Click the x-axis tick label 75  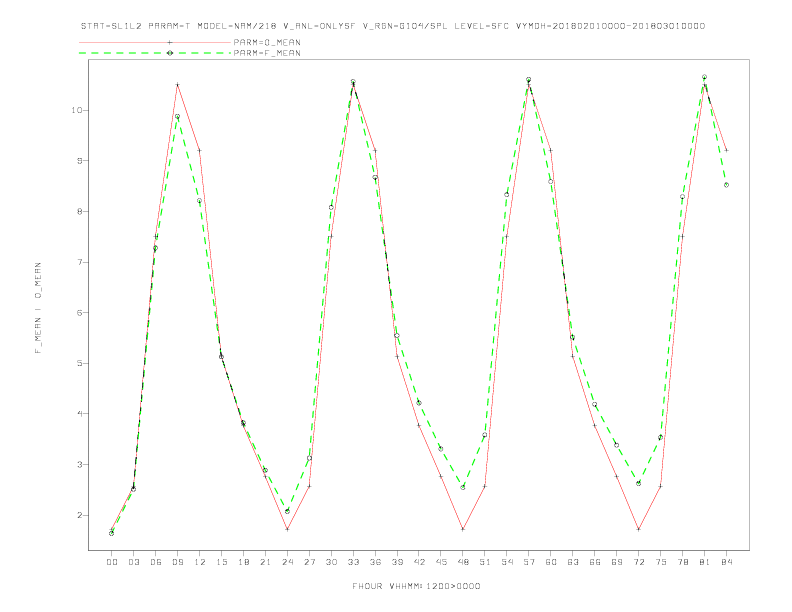click(661, 562)
